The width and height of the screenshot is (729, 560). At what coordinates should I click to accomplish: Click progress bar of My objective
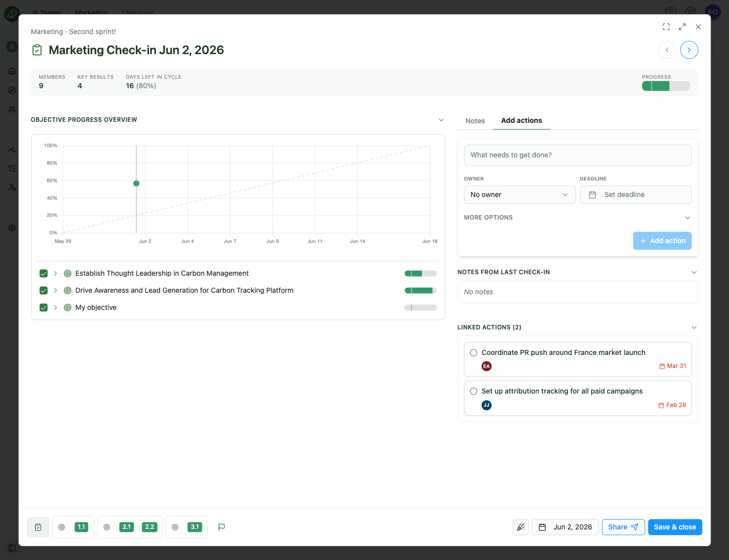coord(420,307)
